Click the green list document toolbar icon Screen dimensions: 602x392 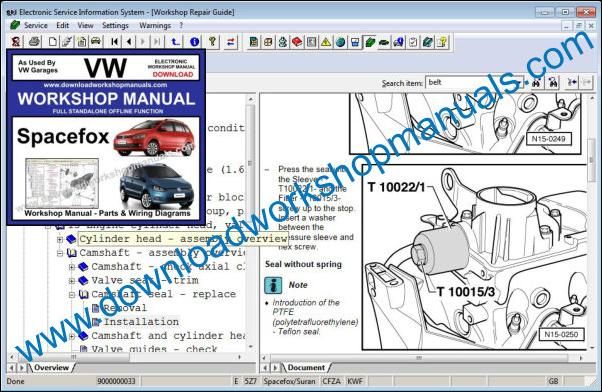253,41
